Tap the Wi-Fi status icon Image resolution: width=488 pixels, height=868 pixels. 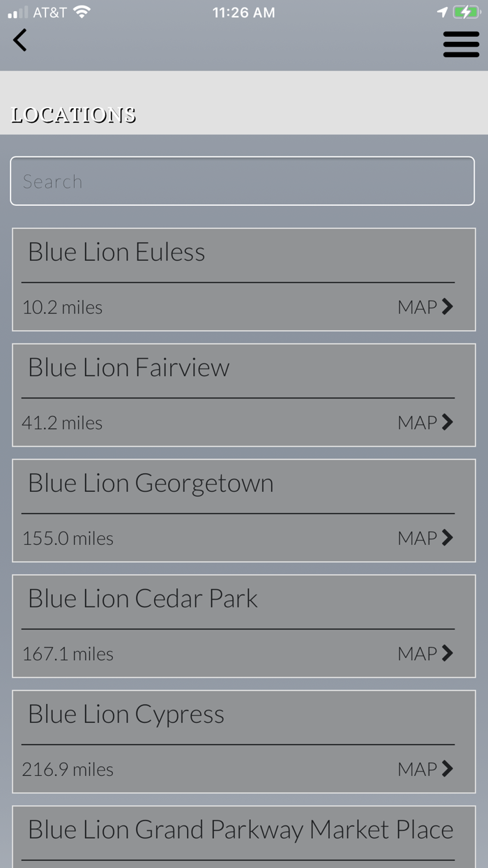tap(82, 13)
